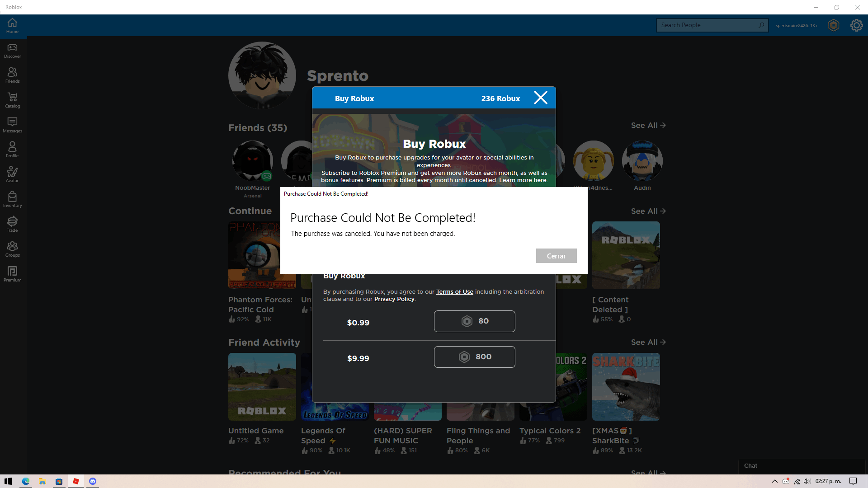The image size is (868, 488).
Task: Open the Avatar sidebar item
Action: (12, 175)
